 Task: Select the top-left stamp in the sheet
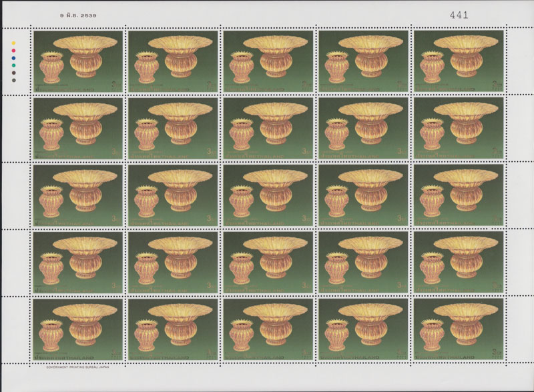(x=77, y=60)
